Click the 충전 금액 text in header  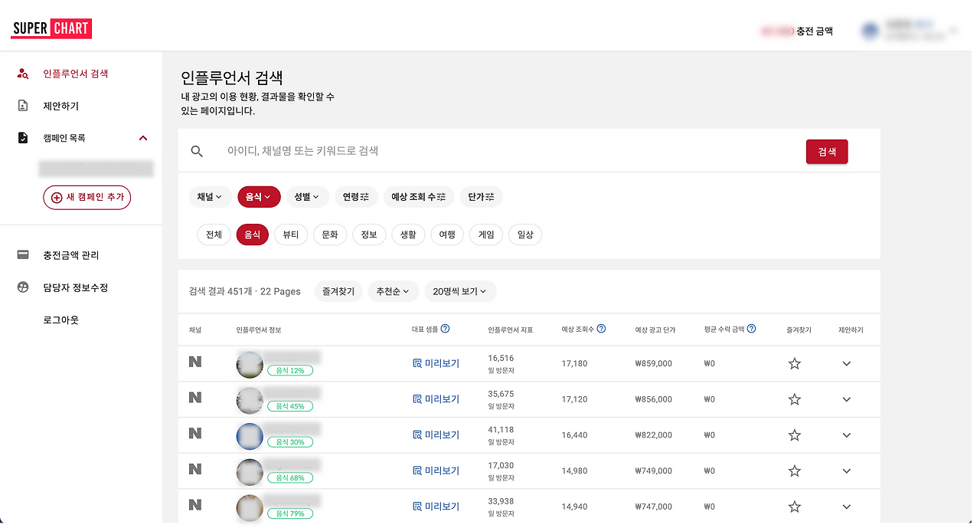coord(815,31)
